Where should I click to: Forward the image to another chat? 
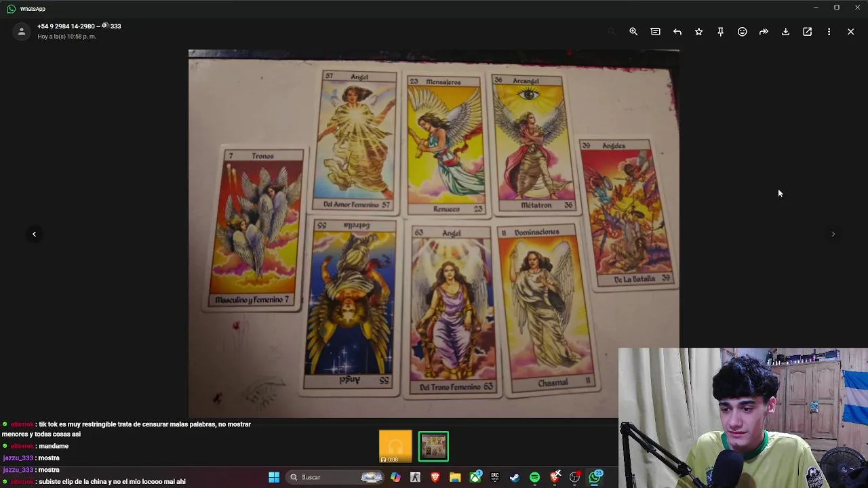(764, 32)
